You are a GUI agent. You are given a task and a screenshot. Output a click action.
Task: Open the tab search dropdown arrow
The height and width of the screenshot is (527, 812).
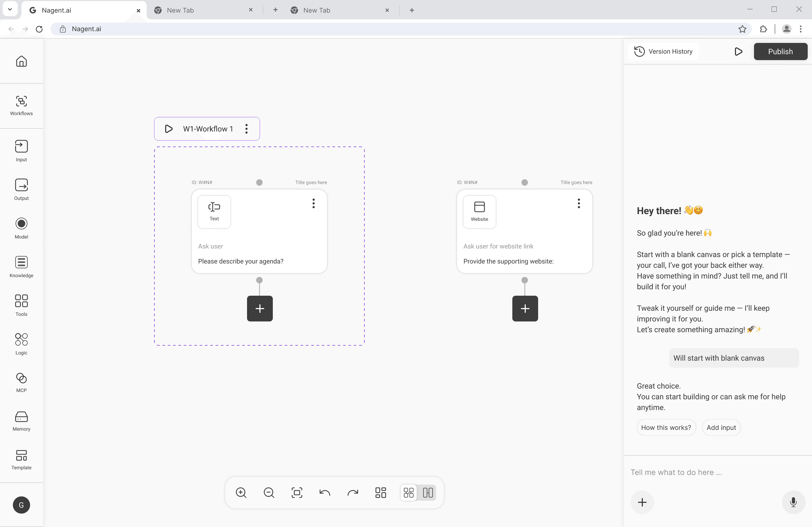click(10, 10)
